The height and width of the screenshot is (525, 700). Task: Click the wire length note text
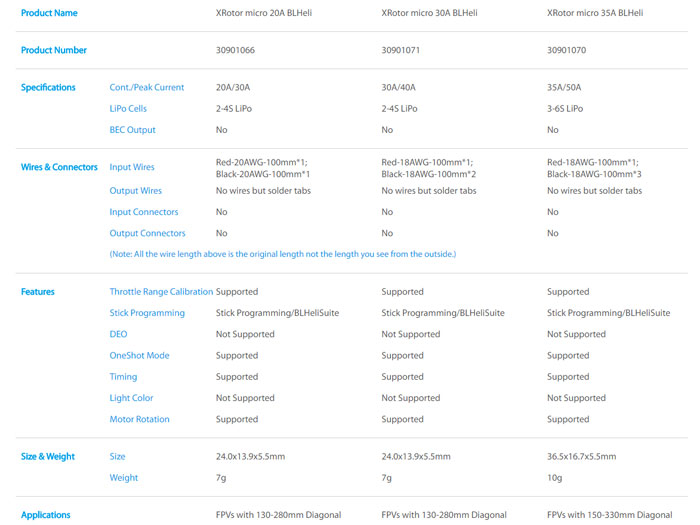283,254
